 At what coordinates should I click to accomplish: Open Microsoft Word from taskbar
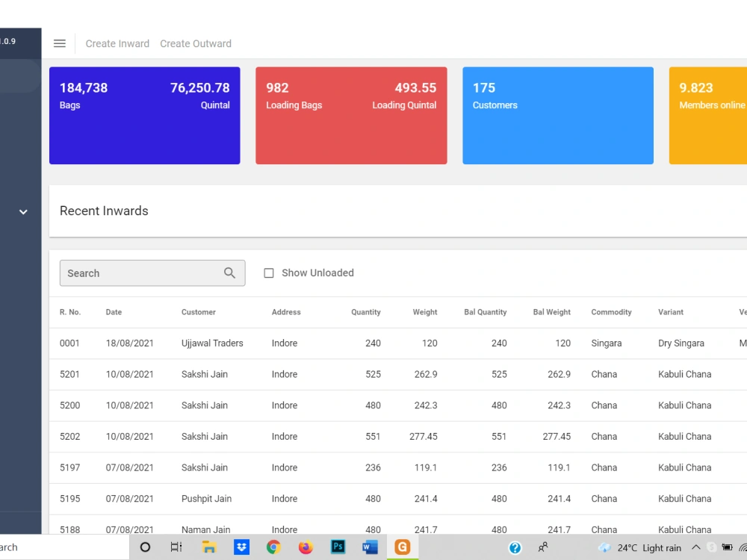click(x=370, y=547)
